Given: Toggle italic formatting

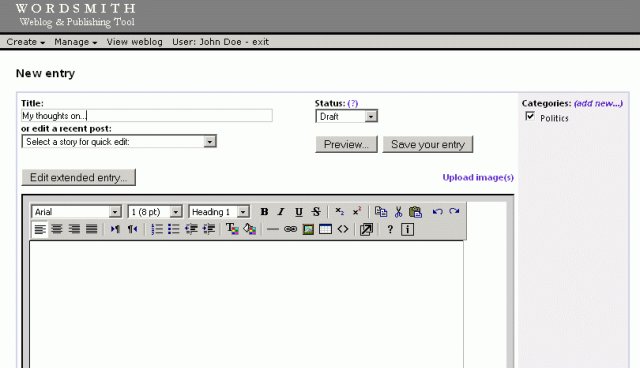Looking at the screenshot, I should 281,212.
